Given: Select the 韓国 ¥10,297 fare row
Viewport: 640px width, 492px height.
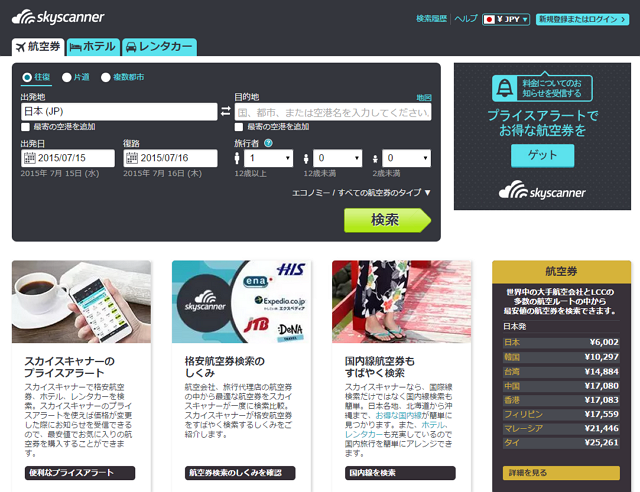Looking at the screenshot, I should (561, 357).
